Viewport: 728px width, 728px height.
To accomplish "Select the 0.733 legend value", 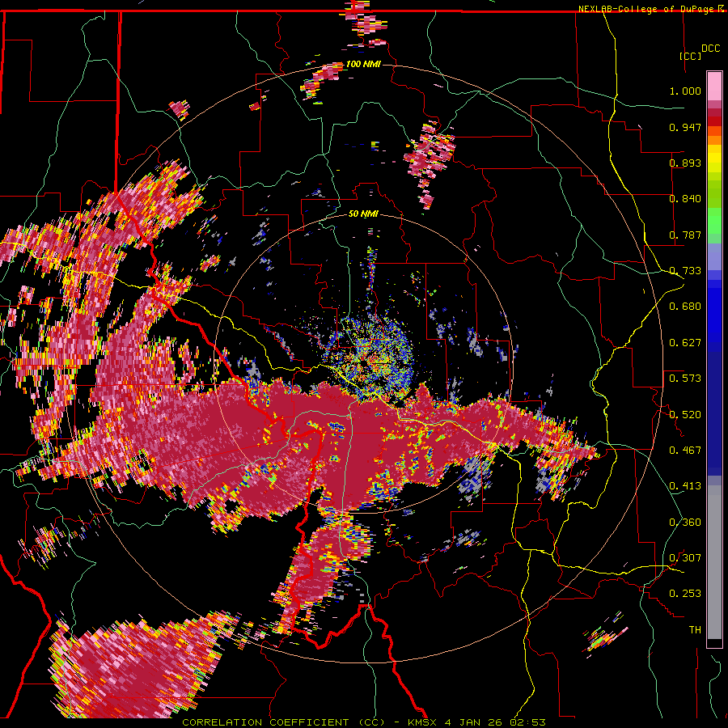I will pos(685,271).
